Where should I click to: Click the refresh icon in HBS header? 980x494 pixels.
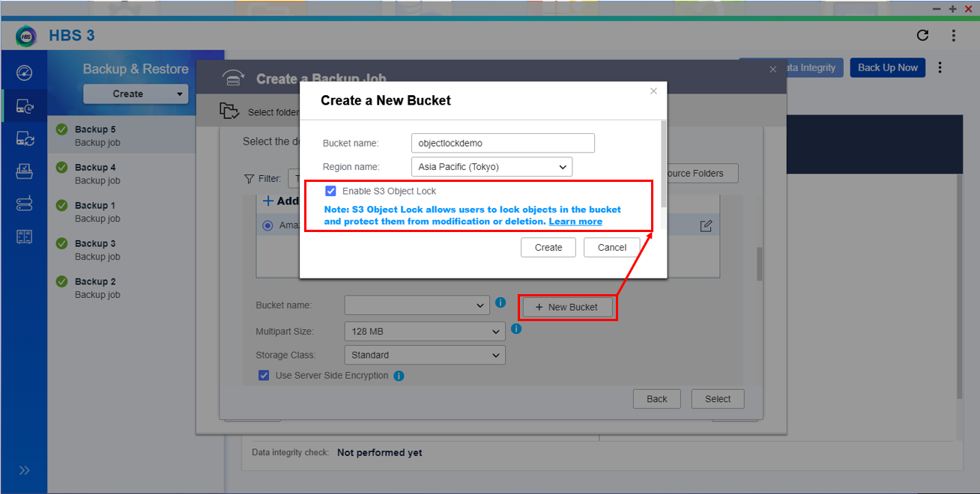click(x=922, y=35)
